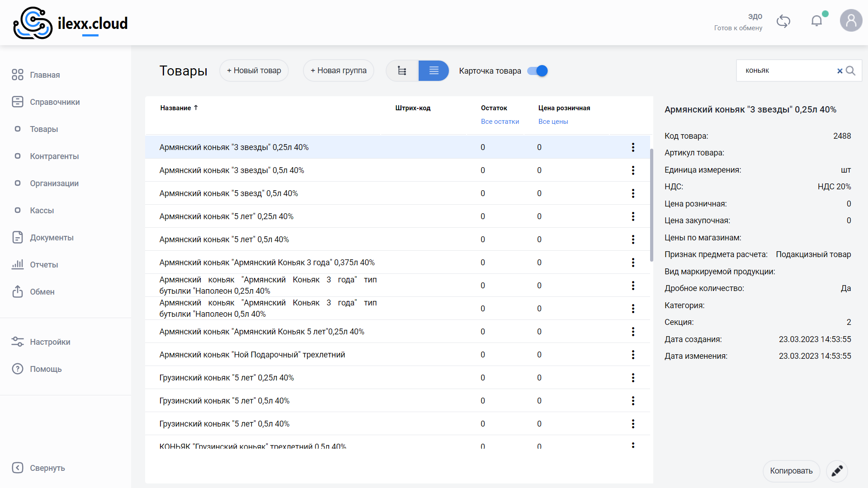868x488 pixels.
Task: Open the notifications bell
Action: (x=816, y=21)
